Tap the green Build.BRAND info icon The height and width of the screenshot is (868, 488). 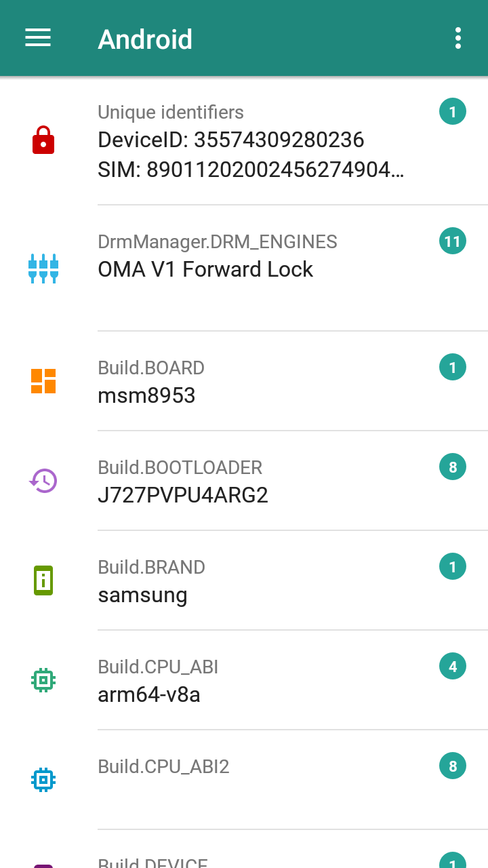click(x=43, y=580)
